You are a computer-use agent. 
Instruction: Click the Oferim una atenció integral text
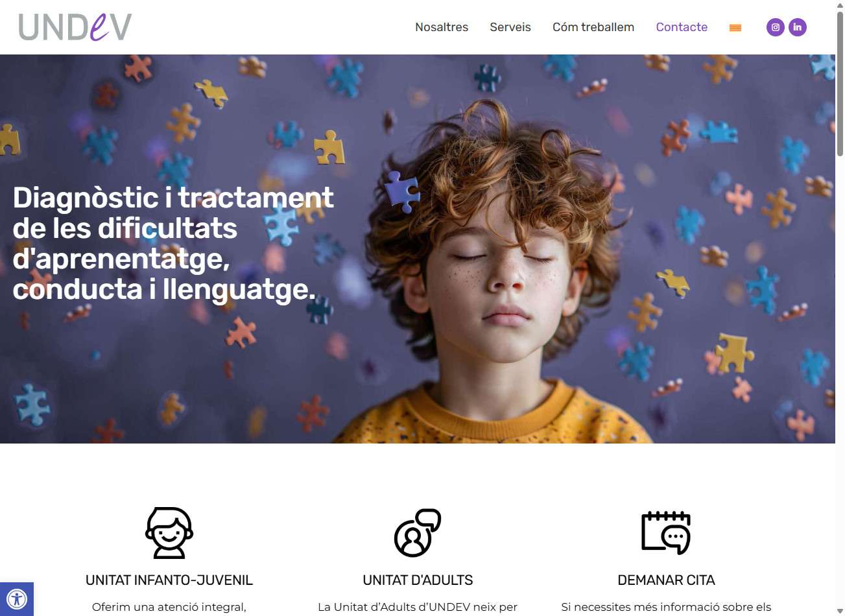pos(169,608)
